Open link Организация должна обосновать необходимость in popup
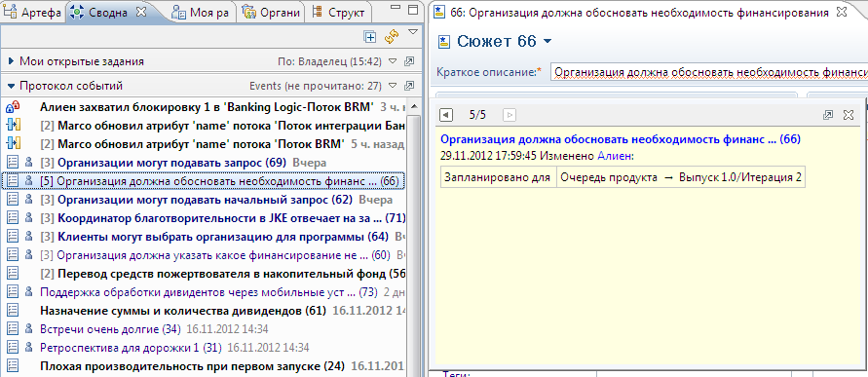 (620, 140)
